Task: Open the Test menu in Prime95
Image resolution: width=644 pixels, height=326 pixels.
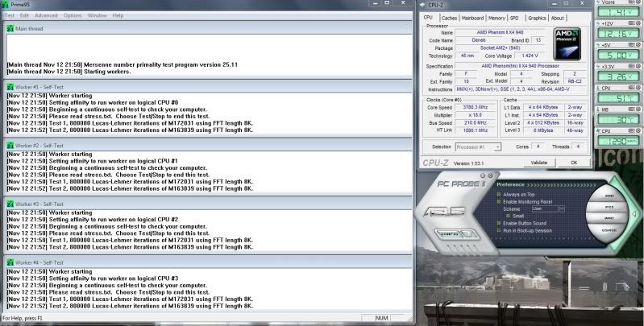Action: pyautogui.click(x=9, y=15)
